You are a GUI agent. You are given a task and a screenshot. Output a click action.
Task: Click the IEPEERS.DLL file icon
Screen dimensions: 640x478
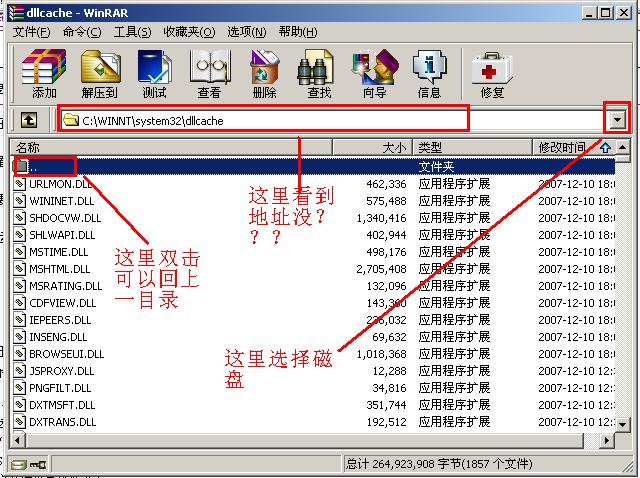point(19,320)
